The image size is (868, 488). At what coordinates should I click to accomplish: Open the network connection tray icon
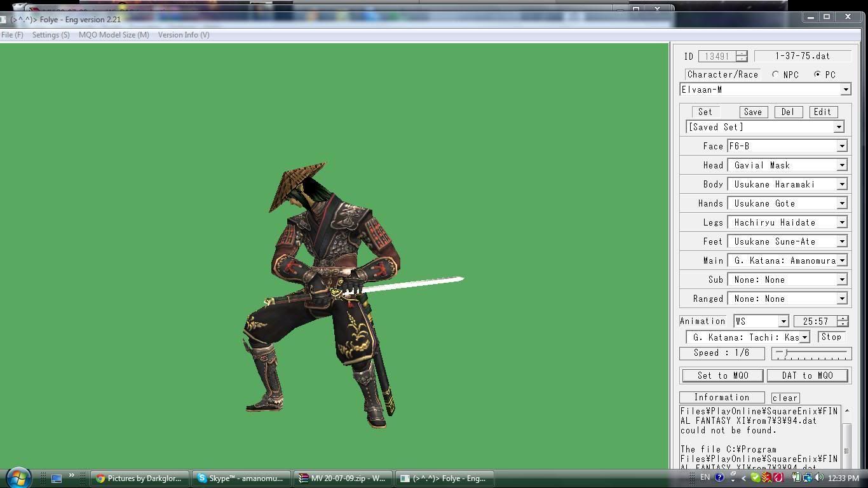(x=808, y=478)
